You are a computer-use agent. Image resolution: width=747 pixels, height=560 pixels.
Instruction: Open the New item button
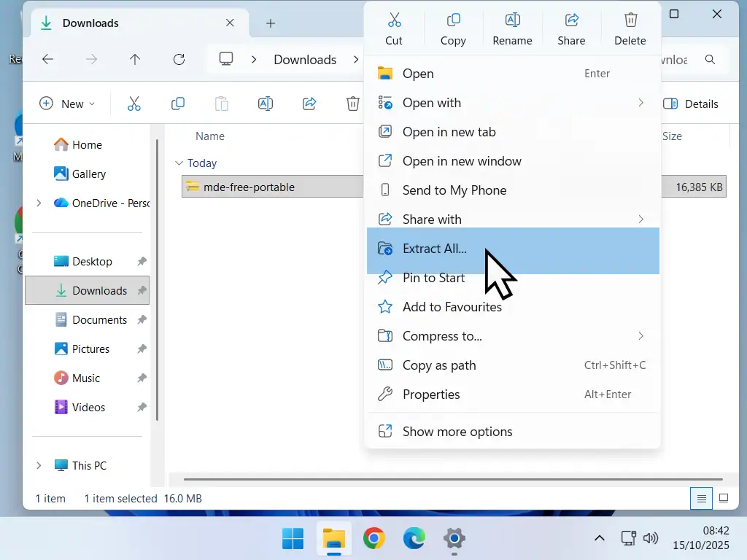click(x=66, y=104)
